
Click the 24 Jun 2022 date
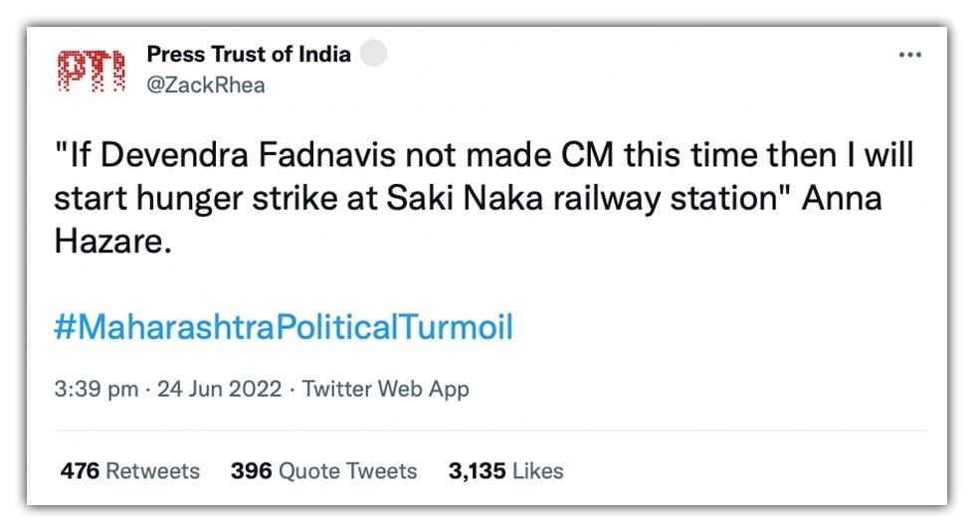[219, 389]
